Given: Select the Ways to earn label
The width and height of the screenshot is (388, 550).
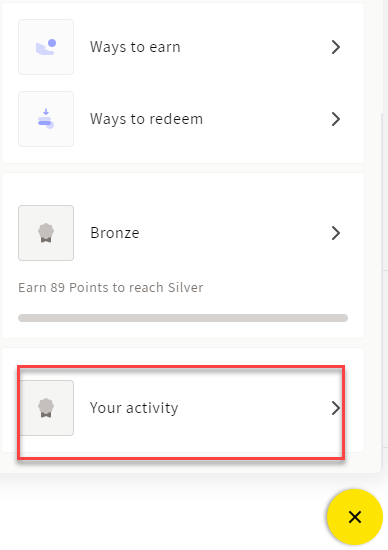Looking at the screenshot, I should pyautogui.click(x=135, y=47).
